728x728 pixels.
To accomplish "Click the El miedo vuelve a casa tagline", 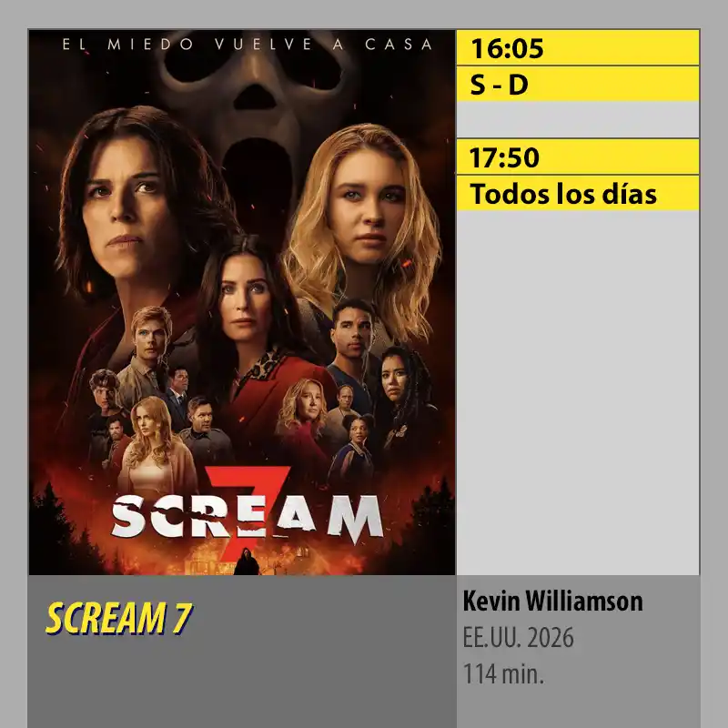I will (x=248, y=45).
